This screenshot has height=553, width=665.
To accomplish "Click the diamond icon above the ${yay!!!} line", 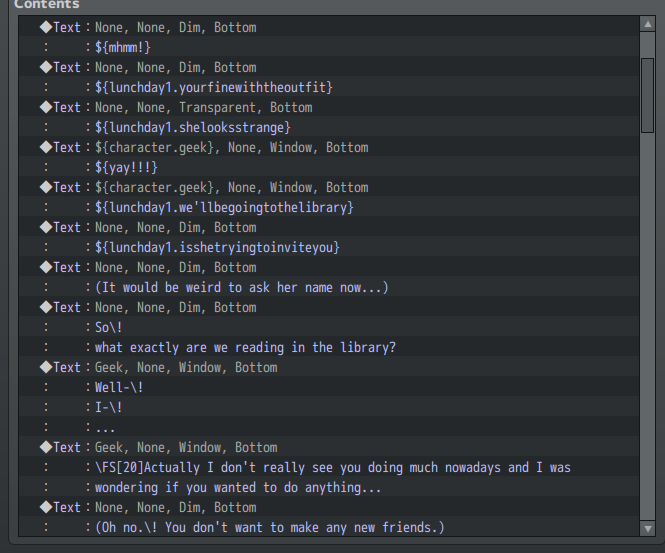I will click(45, 147).
